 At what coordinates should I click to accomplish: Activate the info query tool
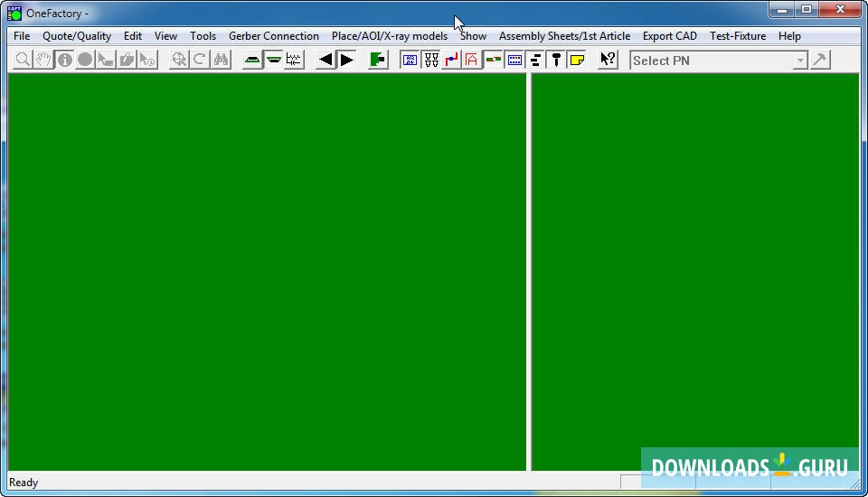(64, 60)
